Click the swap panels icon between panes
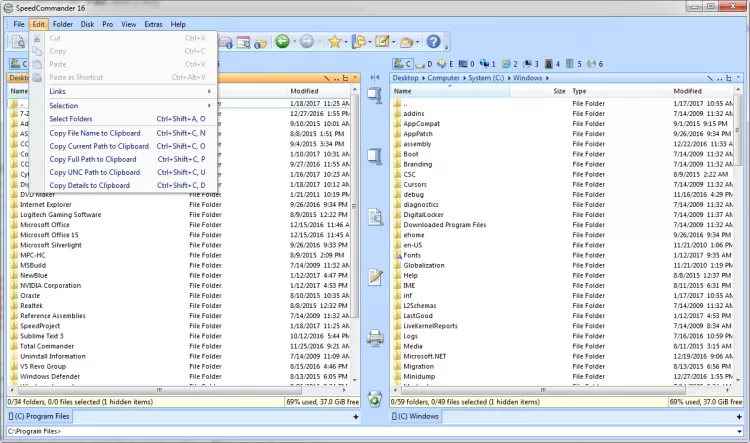 (375, 77)
